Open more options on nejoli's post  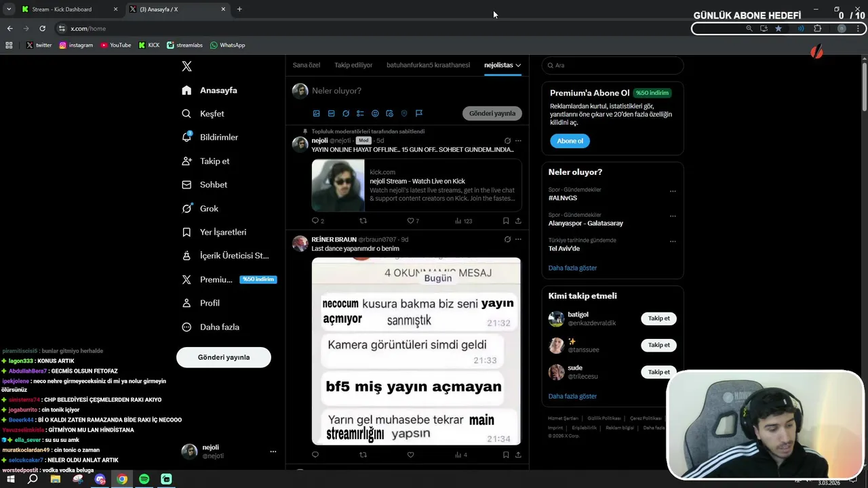coord(518,141)
